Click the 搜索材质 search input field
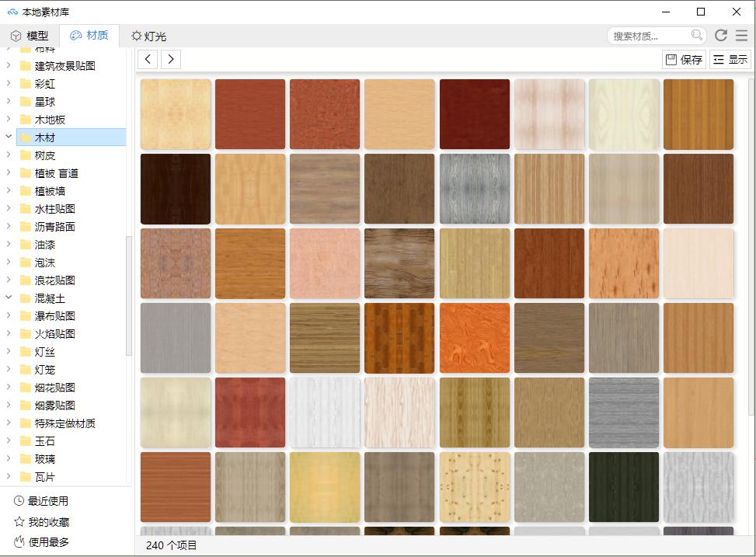Screen dimensions: 756x557 point(648,36)
